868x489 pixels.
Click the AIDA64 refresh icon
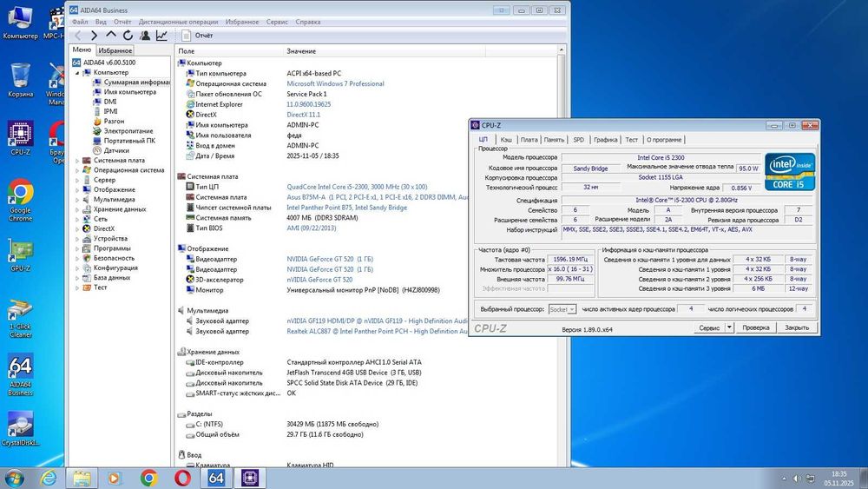tap(128, 36)
